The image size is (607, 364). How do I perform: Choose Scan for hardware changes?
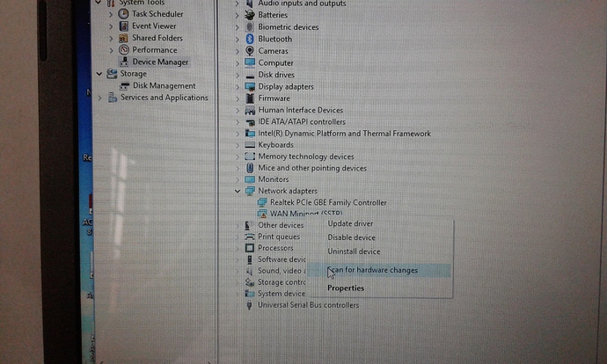(379, 270)
